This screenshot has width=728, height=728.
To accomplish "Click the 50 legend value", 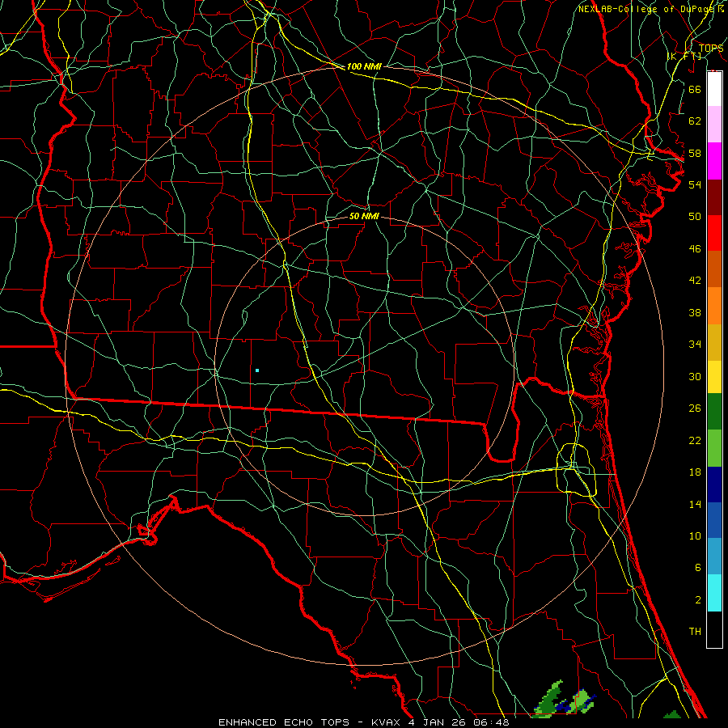I will click(x=695, y=217).
